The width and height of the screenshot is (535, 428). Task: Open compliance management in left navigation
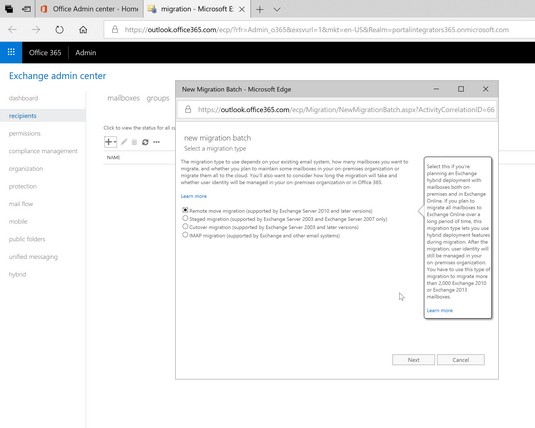coord(43,151)
